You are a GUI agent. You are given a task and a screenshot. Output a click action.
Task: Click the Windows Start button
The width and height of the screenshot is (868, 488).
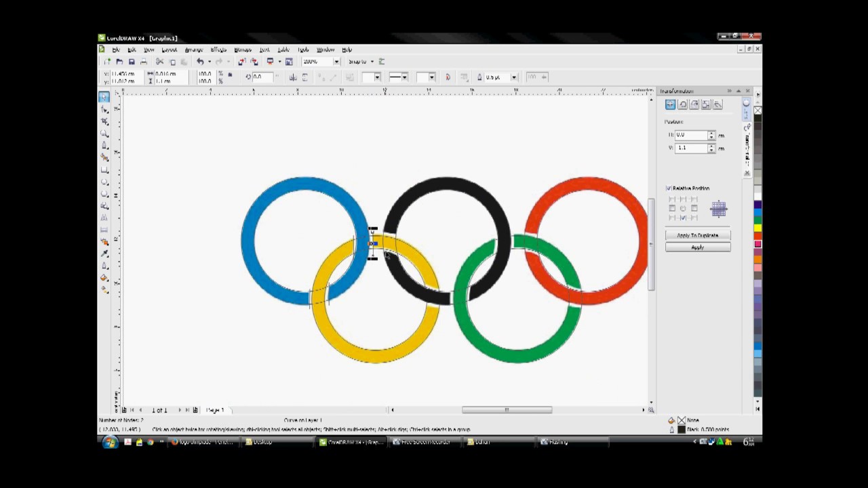[110, 443]
